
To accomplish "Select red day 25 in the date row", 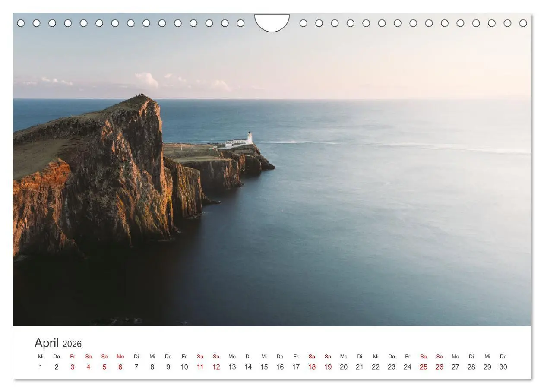I will pos(424,367).
